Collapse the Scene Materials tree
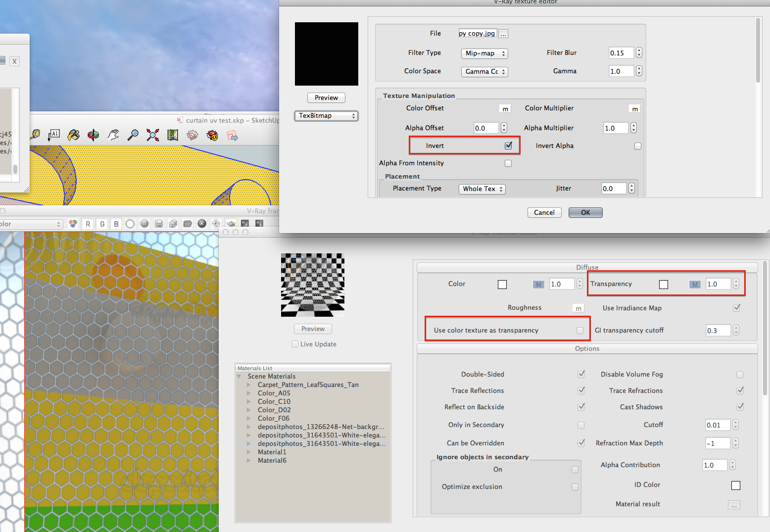Viewport: 770px width, 532px height. 239,376
